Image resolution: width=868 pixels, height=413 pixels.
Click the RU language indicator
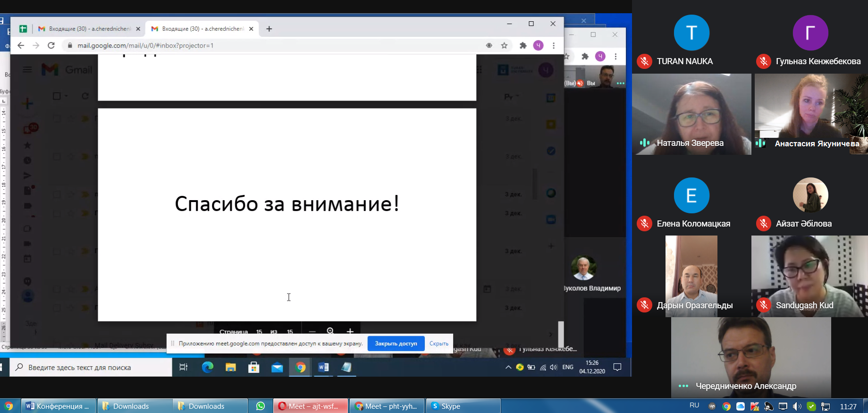click(x=694, y=405)
